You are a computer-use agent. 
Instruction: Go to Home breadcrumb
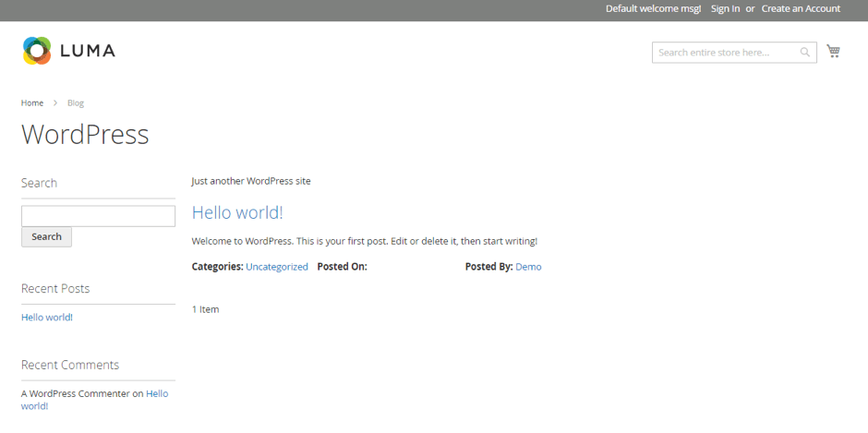pos(32,103)
